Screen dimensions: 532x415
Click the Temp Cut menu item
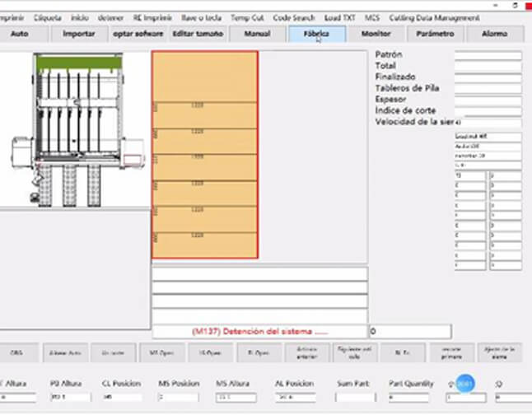[x=247, y=18]
